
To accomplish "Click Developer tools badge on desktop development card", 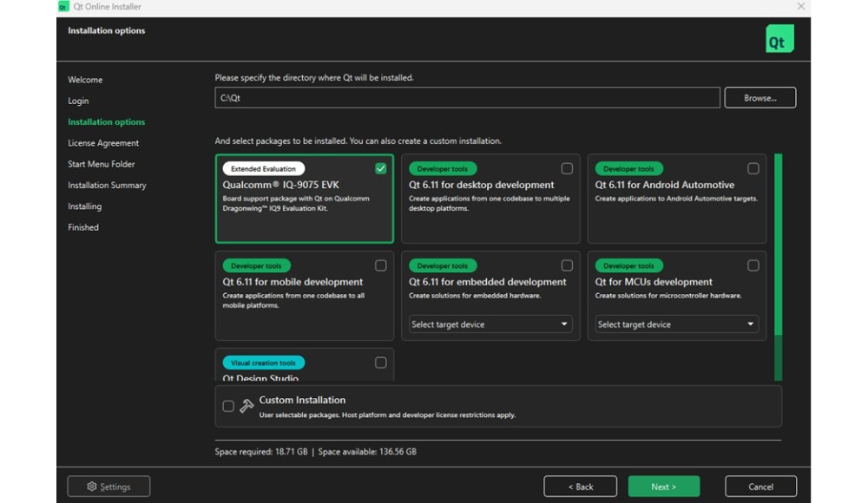I will point(443,169).
